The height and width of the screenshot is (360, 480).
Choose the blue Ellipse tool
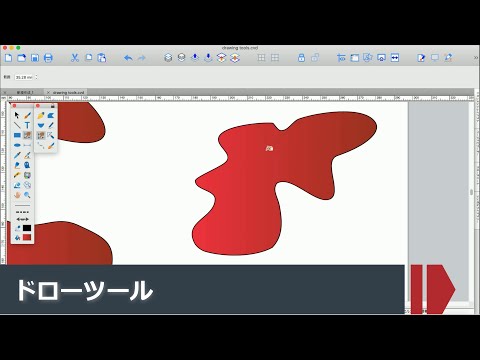click(17, 145)
